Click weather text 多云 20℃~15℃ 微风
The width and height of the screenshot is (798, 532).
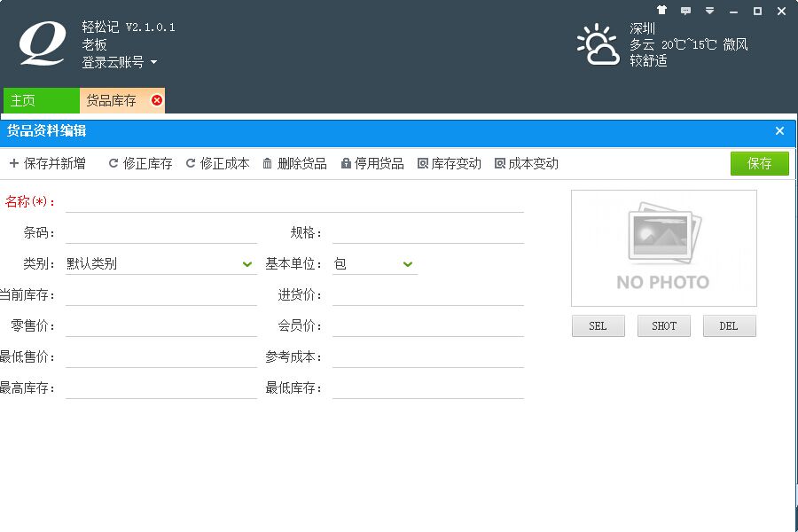point(689,45)
